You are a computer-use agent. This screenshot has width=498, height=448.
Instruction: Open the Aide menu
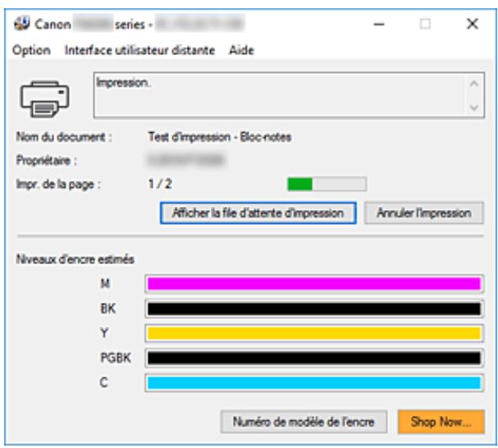pos(241,50)
